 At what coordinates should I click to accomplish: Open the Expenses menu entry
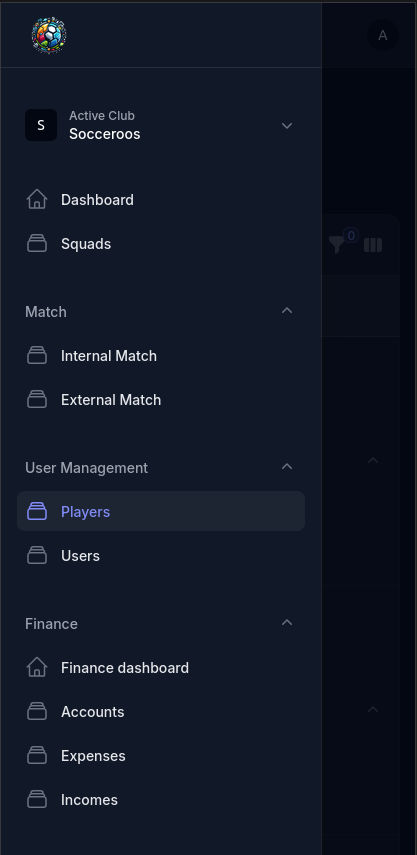(161, 756)
